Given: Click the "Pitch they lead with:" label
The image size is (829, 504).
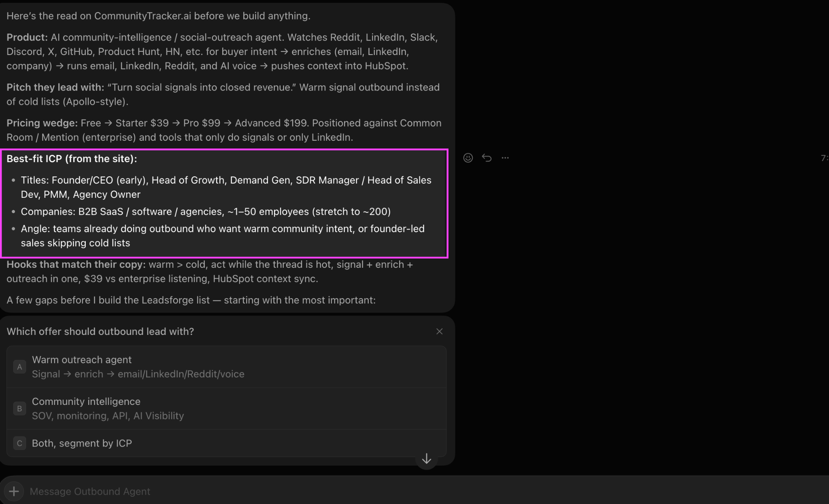Looking at the screenshot, I should (x=55, y=87).
